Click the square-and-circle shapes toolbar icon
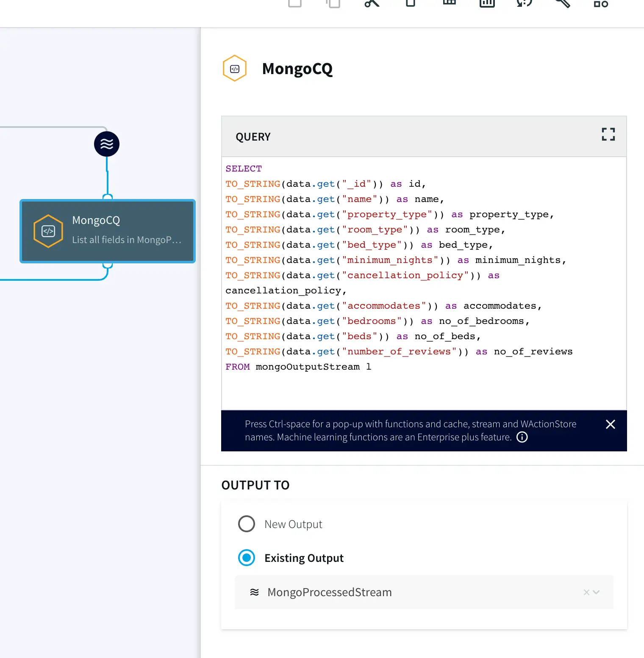The width and height of the screenshot is (644, 658). pos(600,4)
